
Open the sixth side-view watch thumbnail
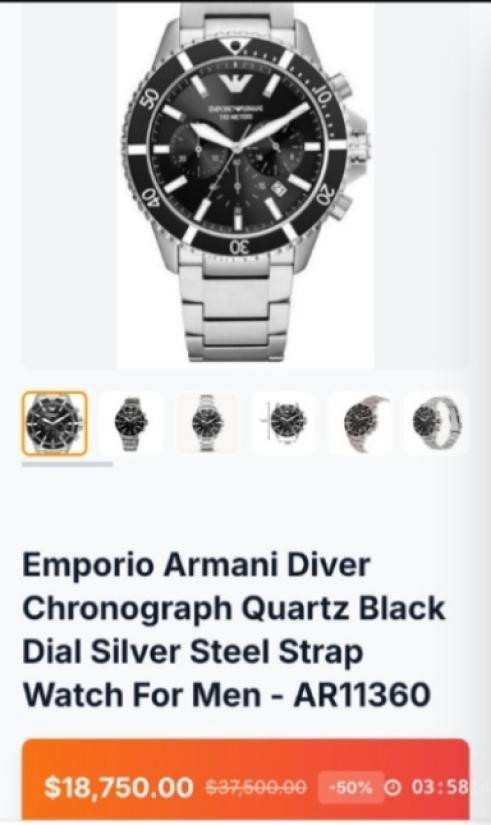tap(436, 423)
